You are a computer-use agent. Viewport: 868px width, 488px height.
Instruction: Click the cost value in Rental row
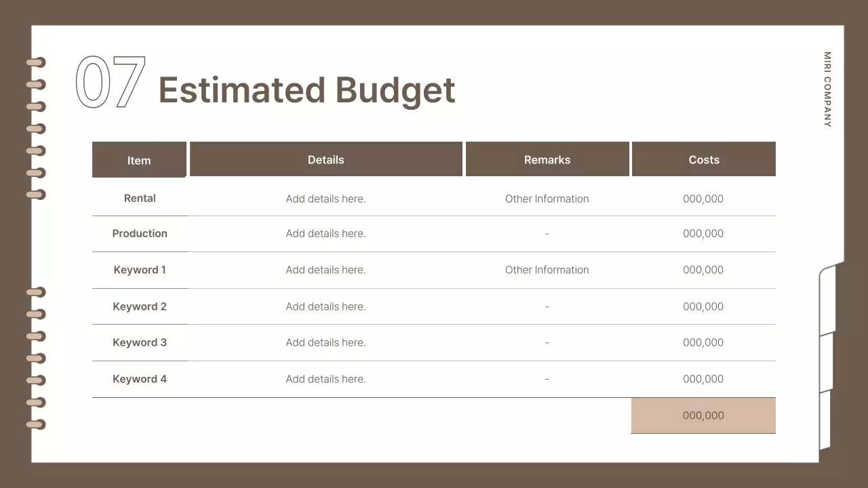(x=703, y=199)
